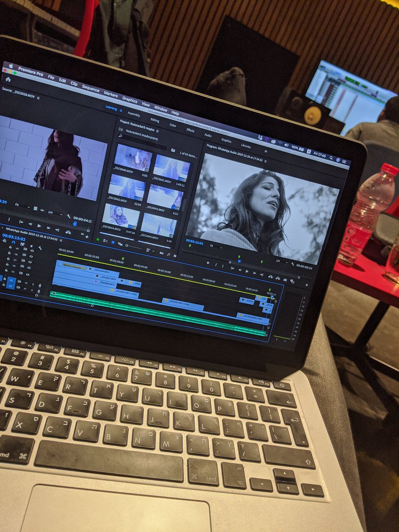Viewport: 399px width, 532px height.
Task: Switch to the Color workspace
Action: [173, 125]
